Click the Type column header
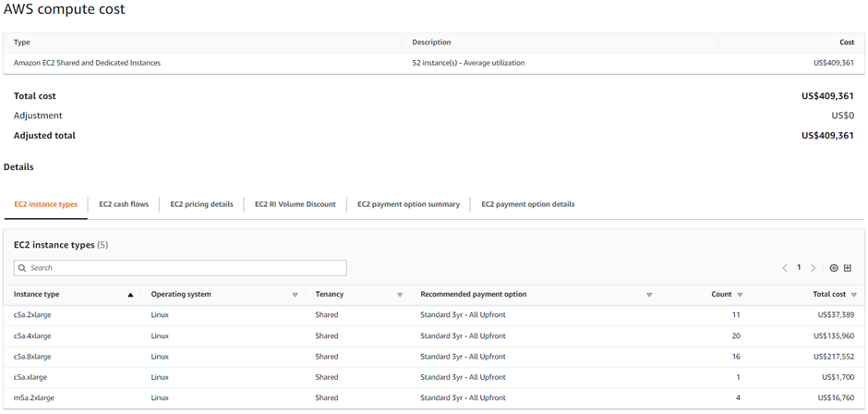This screenshot has height=414, width=868. (x=21, y=43)
